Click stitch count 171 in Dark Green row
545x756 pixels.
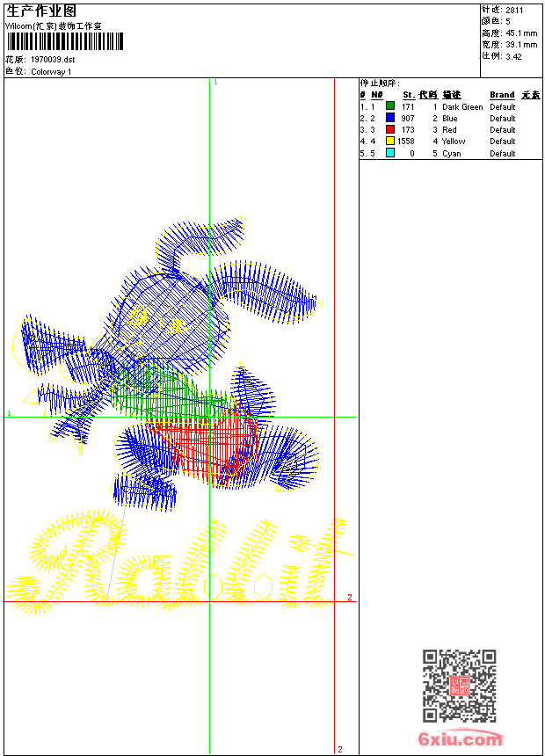(408, 107)
